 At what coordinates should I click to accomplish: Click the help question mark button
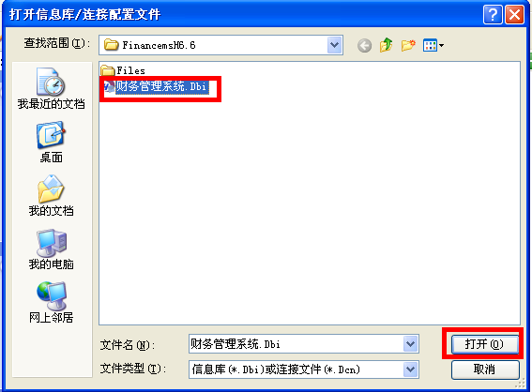click(x=493, y=15)
